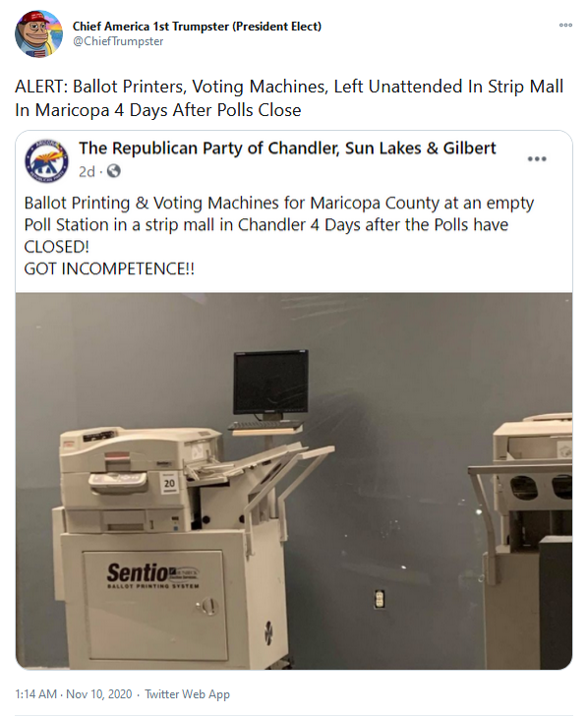This screenshot has width=588, height=717.
Task: Click the Sentio Ballot Printing System logo in the photo
Action: [x=152, y=575]
